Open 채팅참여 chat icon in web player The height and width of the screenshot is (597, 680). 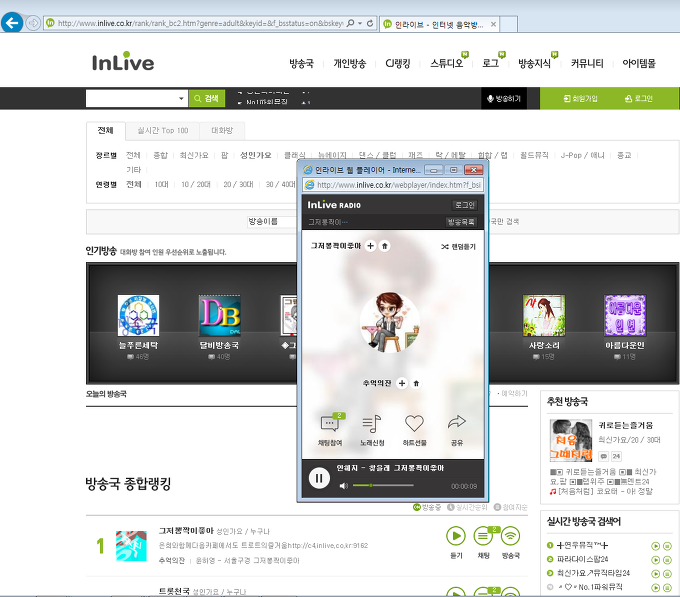coord(331,424)
